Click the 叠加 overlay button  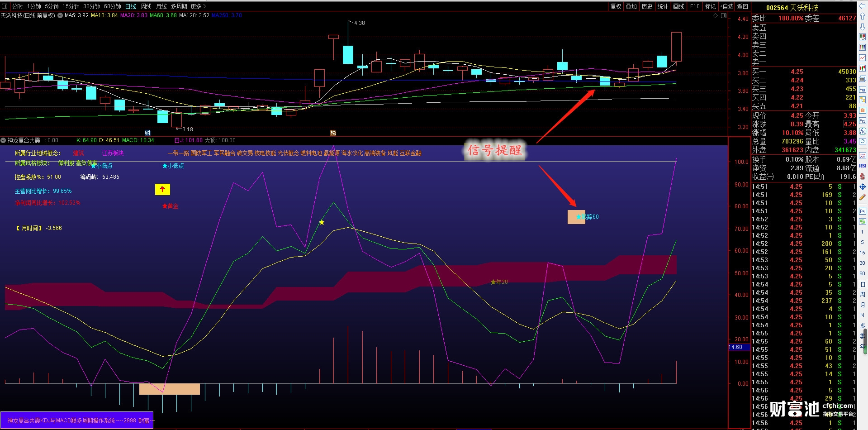coord(631,6)
